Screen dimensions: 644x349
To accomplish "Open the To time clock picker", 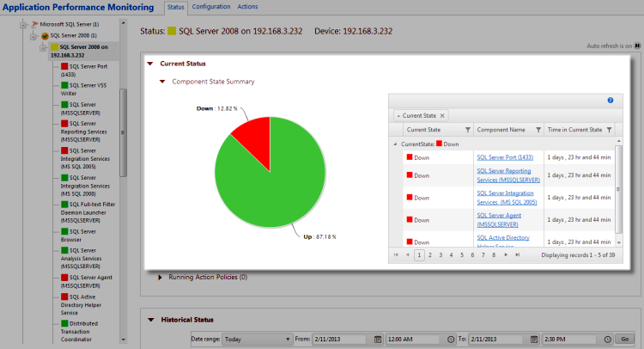I will tap(606, 340).
